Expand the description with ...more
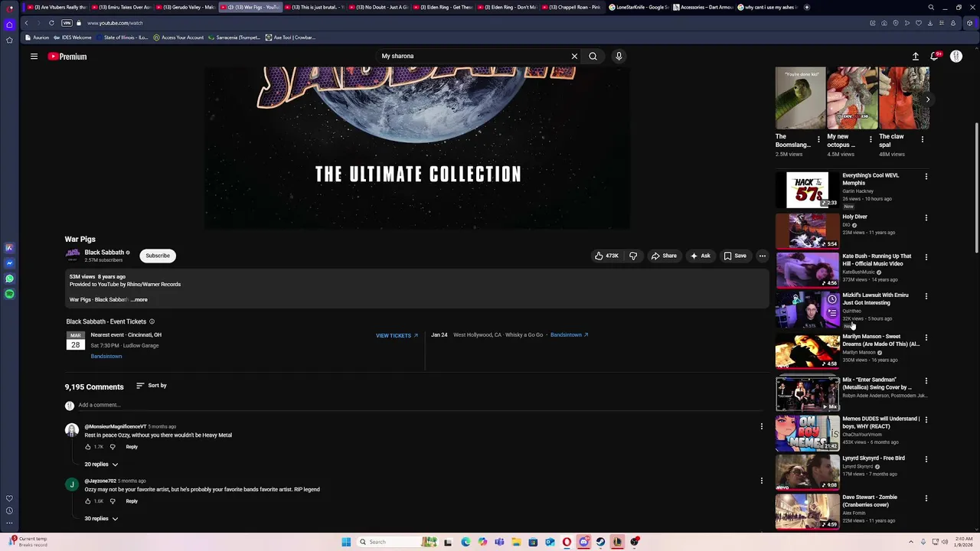This screenshot has width=980, height=551. click(x=139, y=299)
